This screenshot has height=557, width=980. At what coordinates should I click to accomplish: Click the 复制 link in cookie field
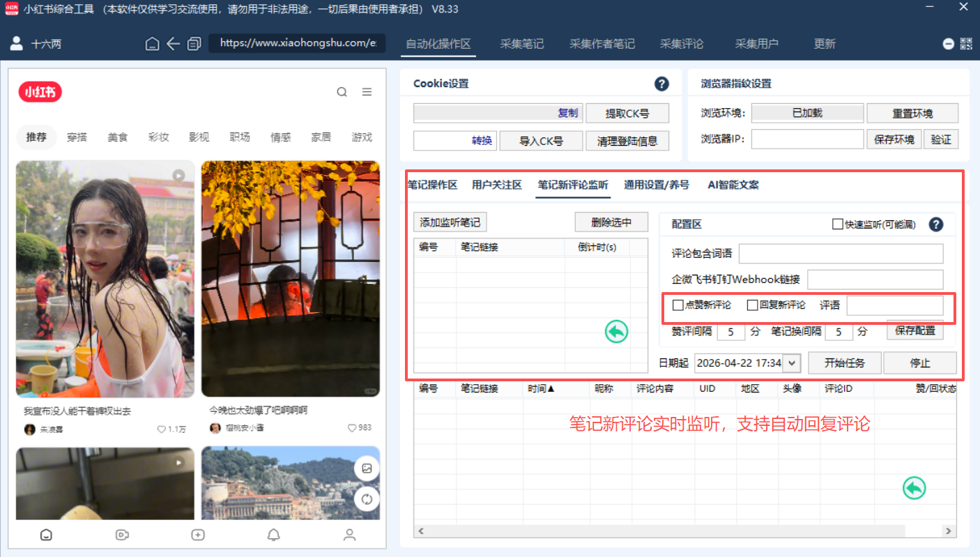(x=568, y=113)
